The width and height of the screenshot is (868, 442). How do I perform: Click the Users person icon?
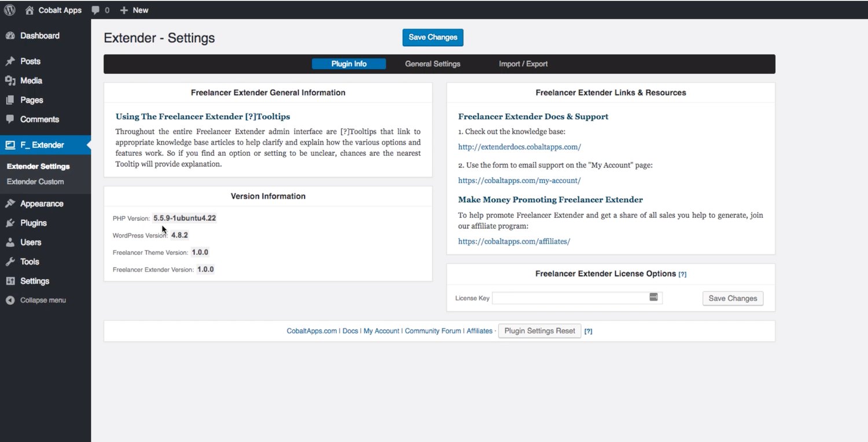tap(10, 242)
